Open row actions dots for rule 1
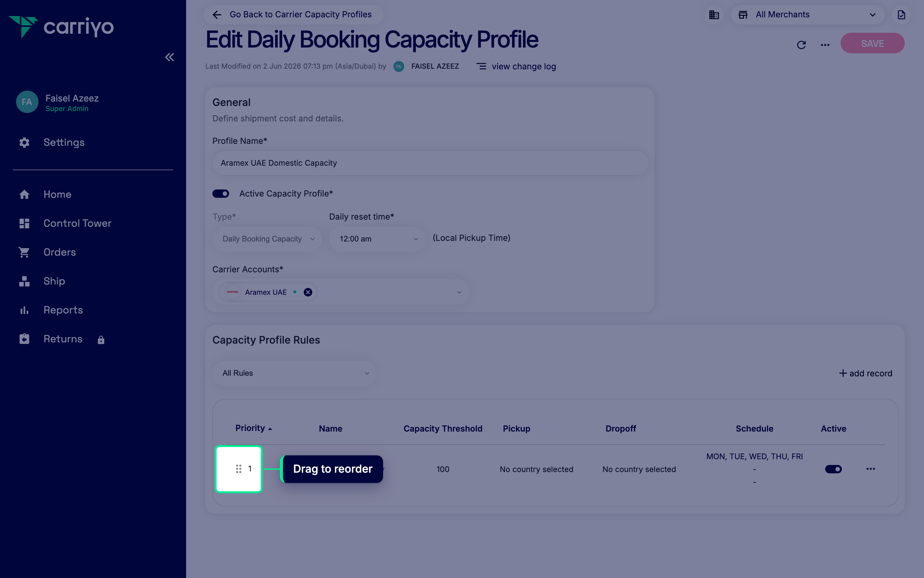This screenshot has height=578, width=924. [870, 469]
